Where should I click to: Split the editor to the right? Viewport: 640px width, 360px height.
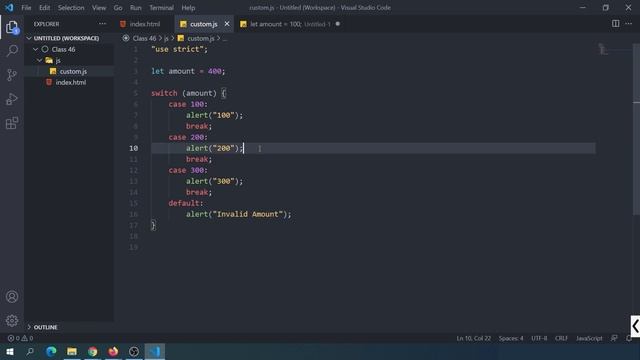[616, 24]
